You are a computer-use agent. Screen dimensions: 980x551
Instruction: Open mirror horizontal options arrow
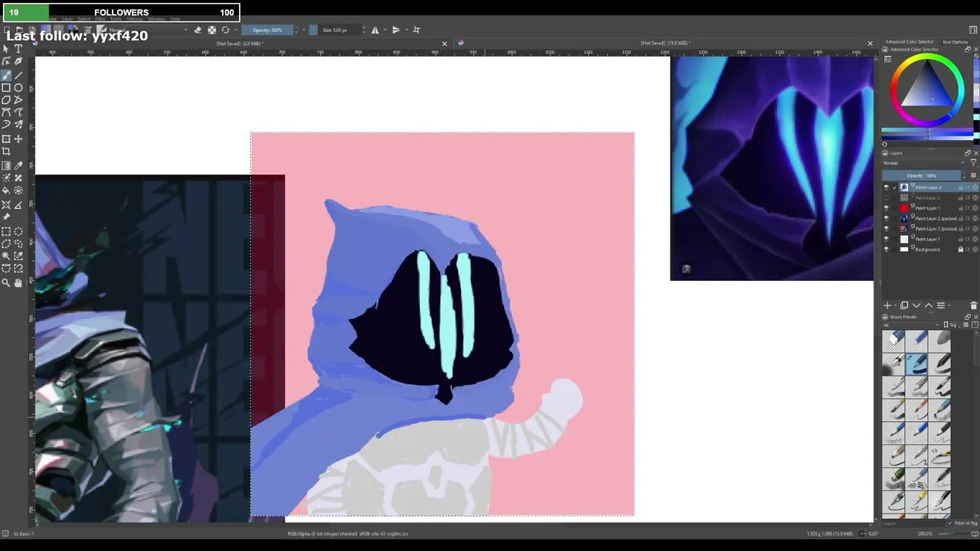pos(385,30)
